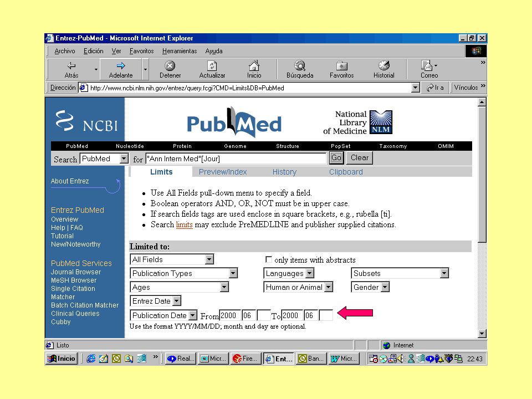Viewport: 532px width, 399px height.
Task: Open the Favoritos star folder toolbar button
Action: tap(342, 70)
